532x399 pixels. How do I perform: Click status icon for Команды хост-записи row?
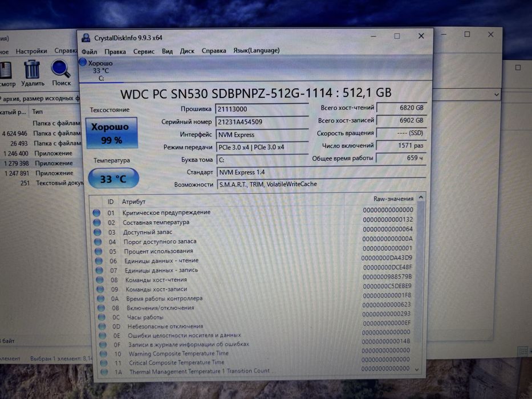(100, 290)
